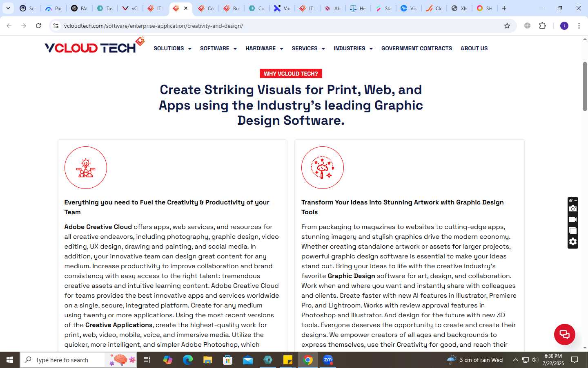The width and height of the screenshot is (588, 368).
Task: Click the 'Why VCloud Tech?' red badge
Action: [291, 74]
